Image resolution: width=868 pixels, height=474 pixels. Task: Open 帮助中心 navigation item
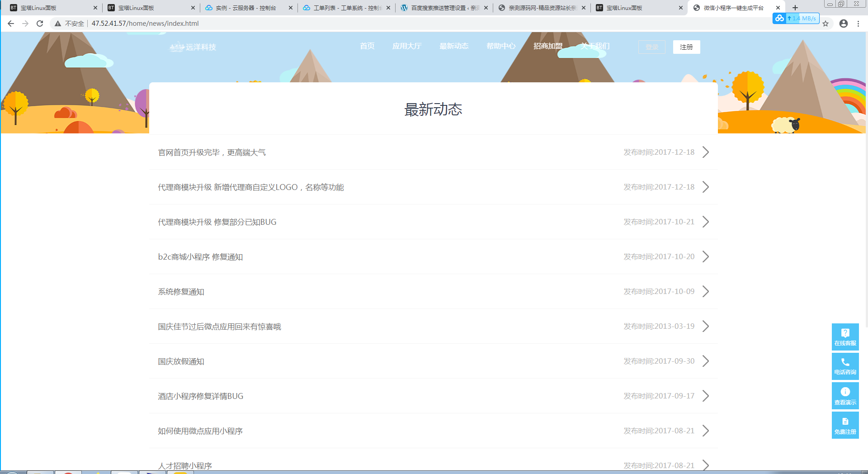pyautogui.click(x=501, y=46)
